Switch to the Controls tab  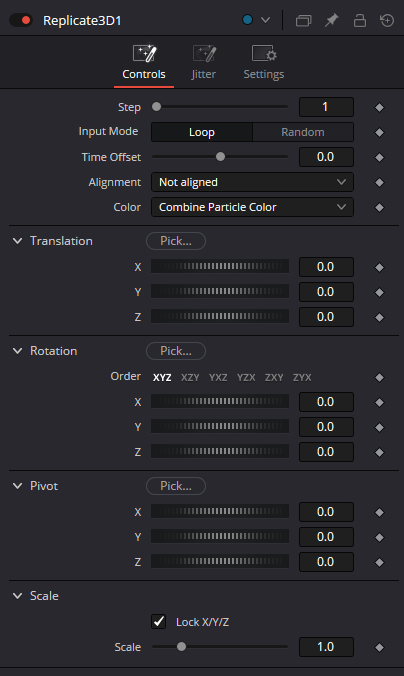pos(144,63)
